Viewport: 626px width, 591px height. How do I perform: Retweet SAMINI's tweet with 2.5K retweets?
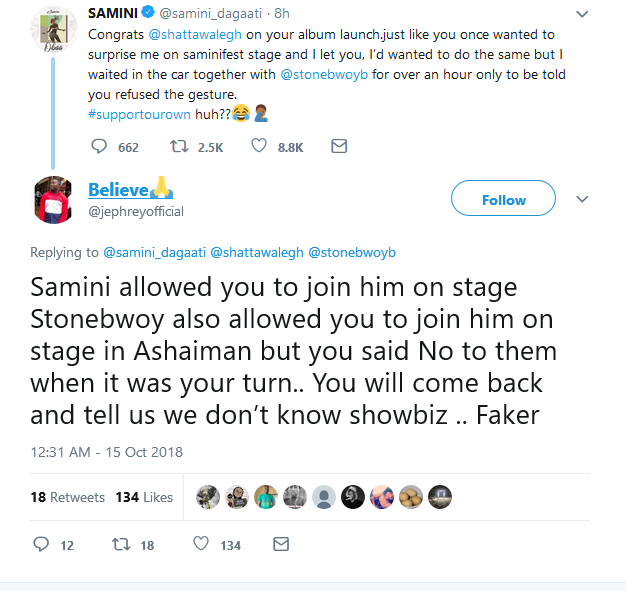(x=180, y=147)
